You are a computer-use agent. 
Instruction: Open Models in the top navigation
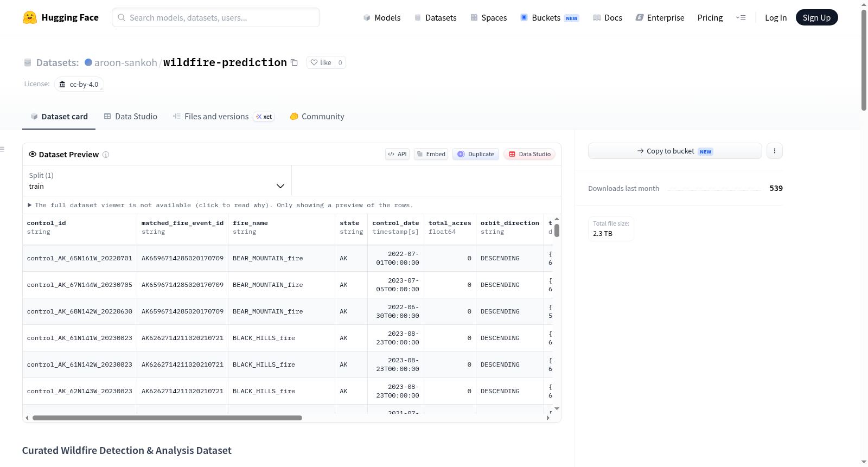pos(382,17)
